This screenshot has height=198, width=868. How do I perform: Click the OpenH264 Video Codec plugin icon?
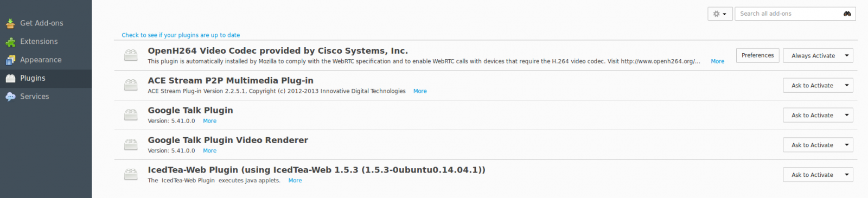pos(131,55)
